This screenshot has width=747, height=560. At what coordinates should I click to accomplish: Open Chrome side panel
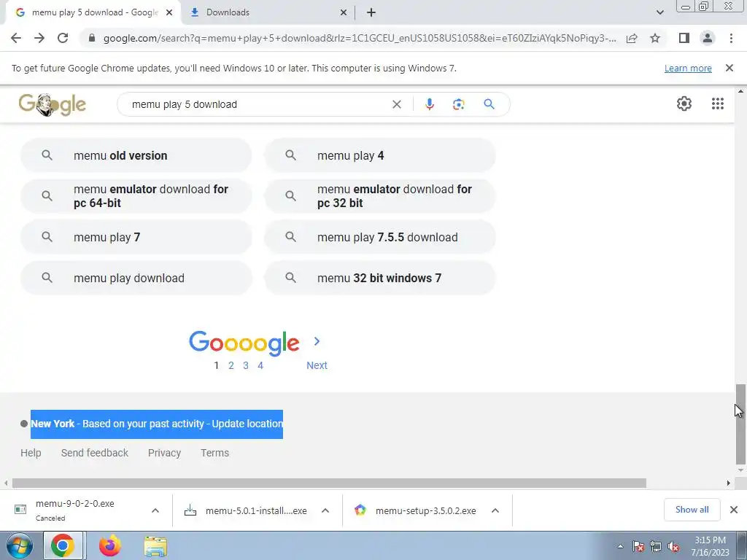click(684, 38)
